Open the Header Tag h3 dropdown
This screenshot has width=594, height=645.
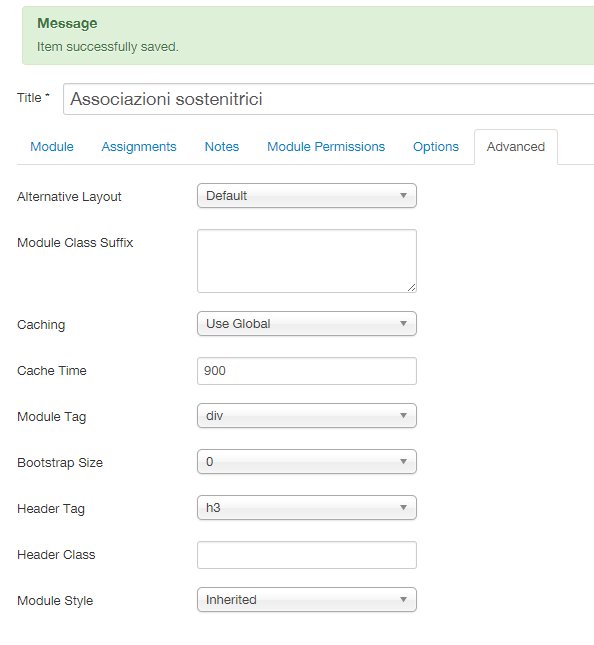(x=307, y=508)
